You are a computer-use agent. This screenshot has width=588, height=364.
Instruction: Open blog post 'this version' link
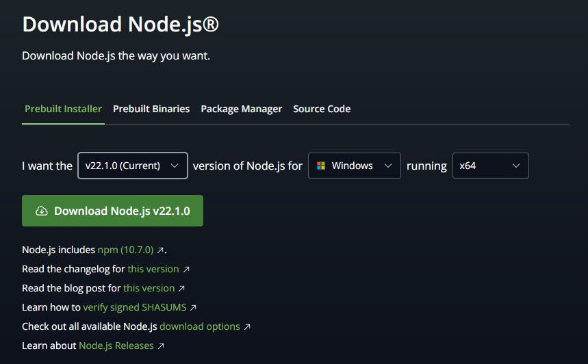[149, 288]
